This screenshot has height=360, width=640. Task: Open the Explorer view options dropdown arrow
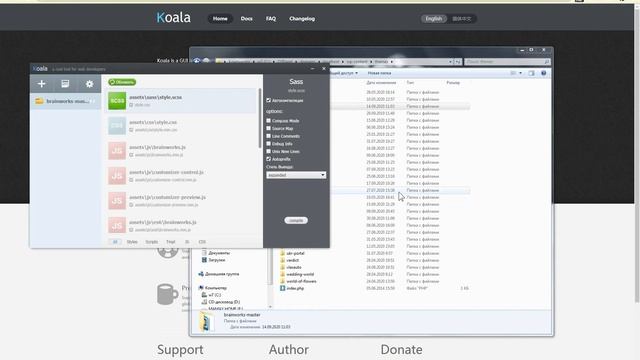tap(520, 73)
